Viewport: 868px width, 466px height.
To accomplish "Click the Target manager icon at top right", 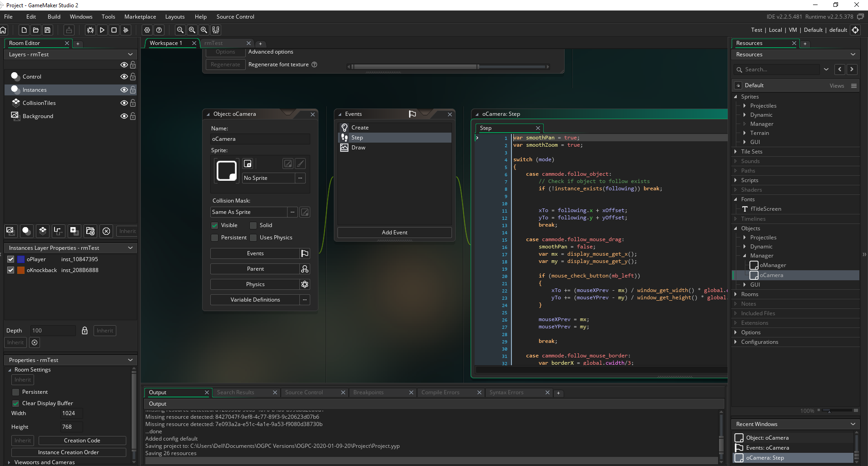I will pos(855,30).
